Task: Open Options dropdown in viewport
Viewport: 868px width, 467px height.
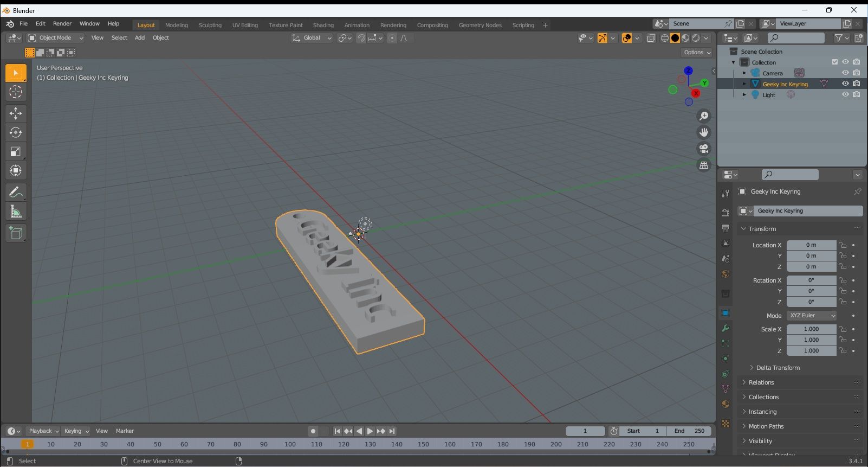Action: pyautogui.click(x=697, y=53)
